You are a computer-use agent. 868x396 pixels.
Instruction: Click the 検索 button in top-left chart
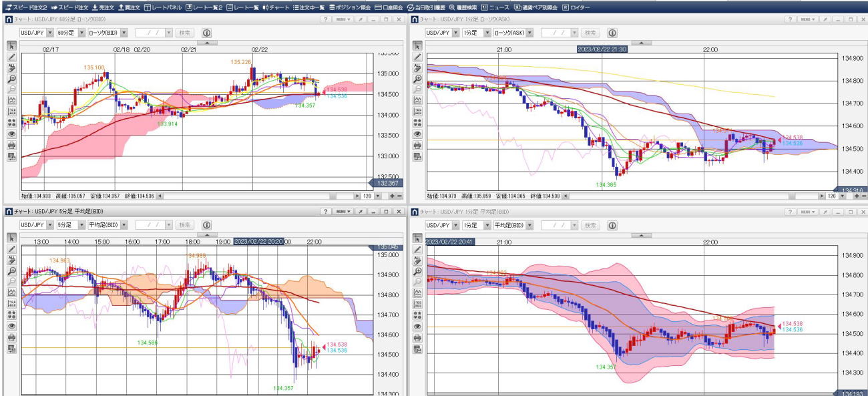click(186, 33)
